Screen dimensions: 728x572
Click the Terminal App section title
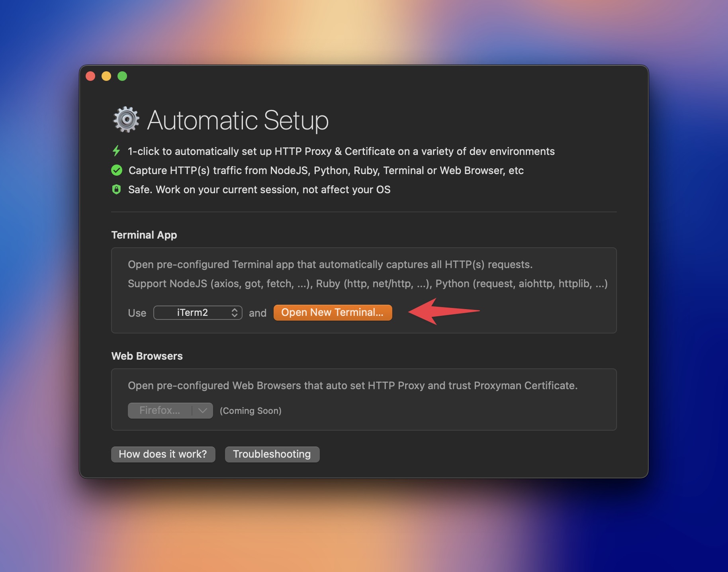(x=144, y=235)
